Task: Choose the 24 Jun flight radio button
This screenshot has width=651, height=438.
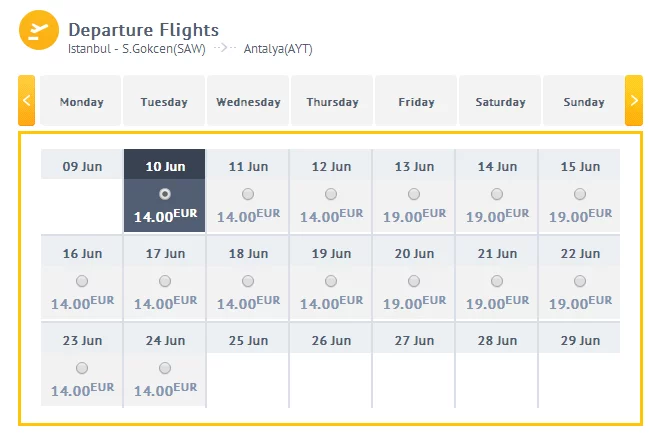Action: [165, 369]
